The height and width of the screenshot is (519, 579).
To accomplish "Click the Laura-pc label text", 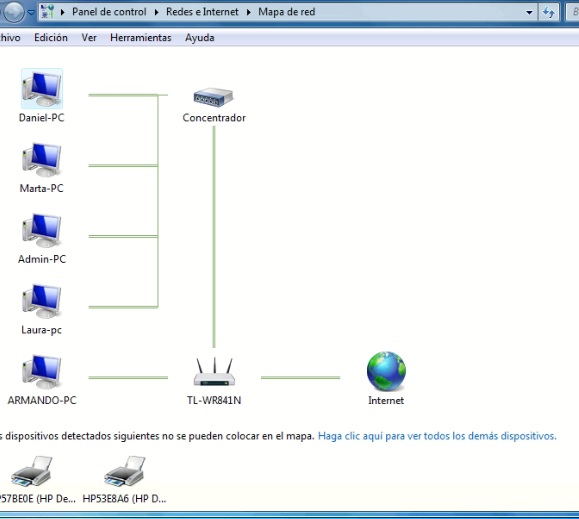I will coord(41,330).
